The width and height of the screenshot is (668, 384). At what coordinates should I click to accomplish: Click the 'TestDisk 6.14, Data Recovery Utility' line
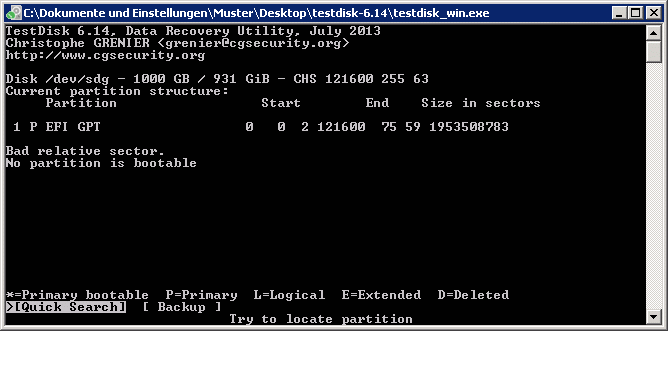[193, 31]
